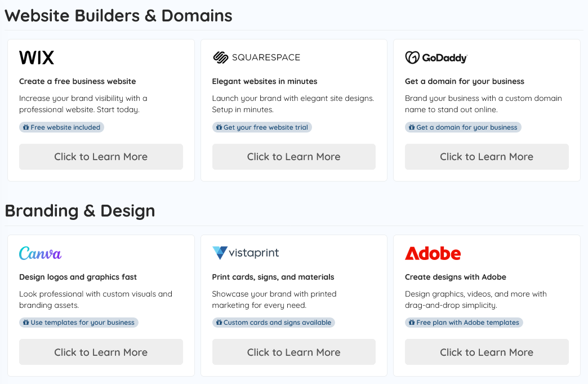Select GoDaddy's Get a domain badge
This screenshot has width=588, height=384.
tap(463, 127)
